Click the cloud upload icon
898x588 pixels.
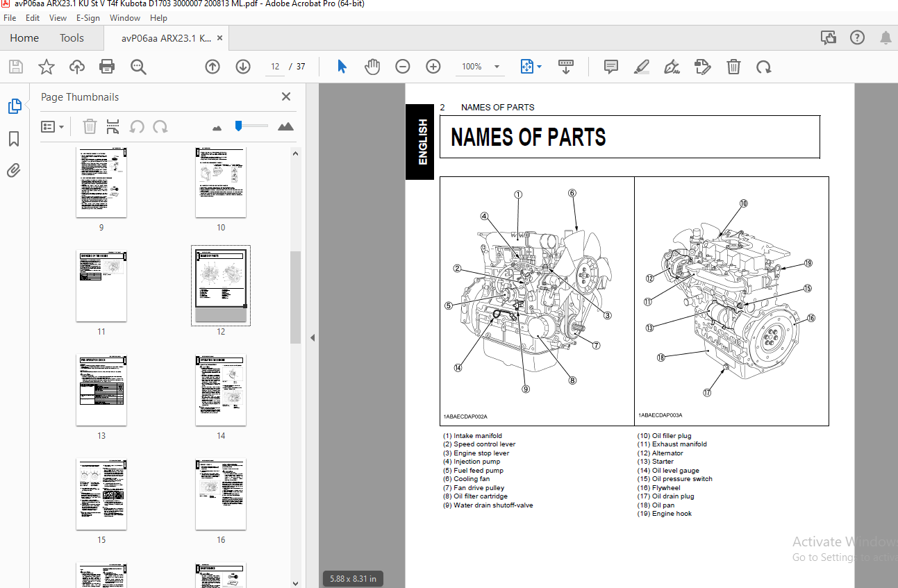[77, 67]
